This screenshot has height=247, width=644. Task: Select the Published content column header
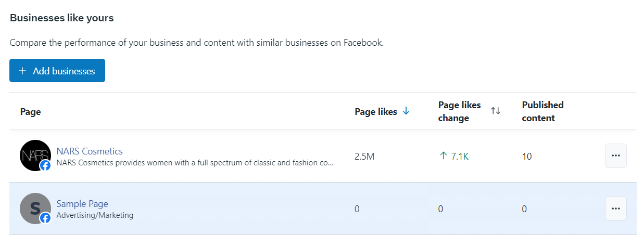542,112
